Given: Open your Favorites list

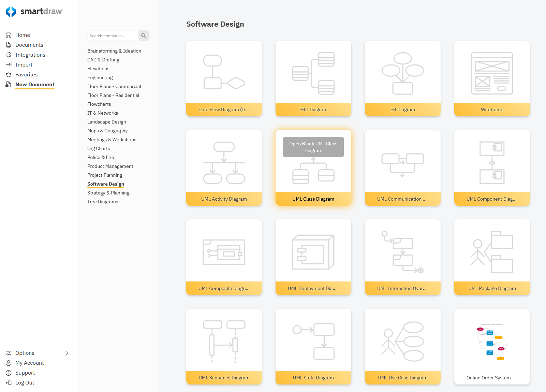Looking at the screenshot, I should (9, 74).
